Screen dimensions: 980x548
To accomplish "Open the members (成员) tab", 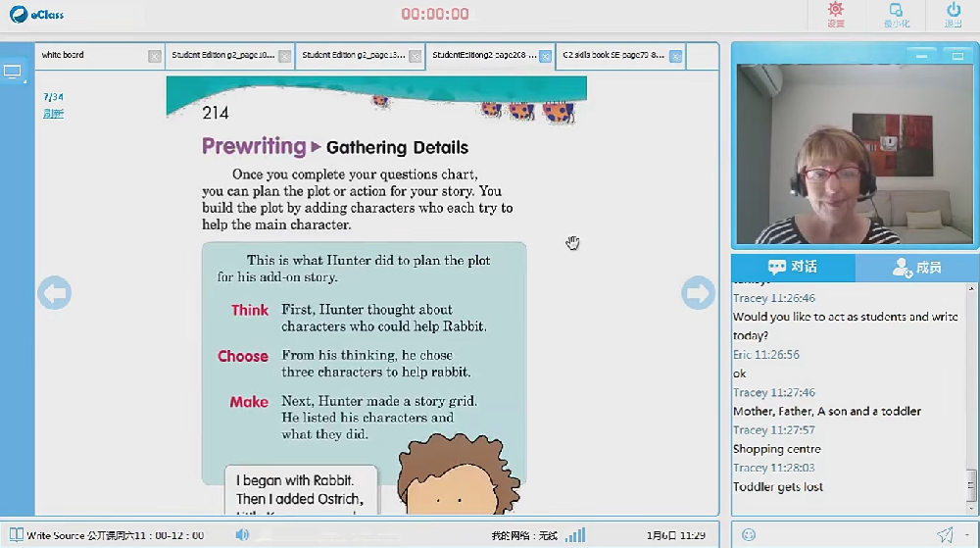I will (x=916, y=267).
